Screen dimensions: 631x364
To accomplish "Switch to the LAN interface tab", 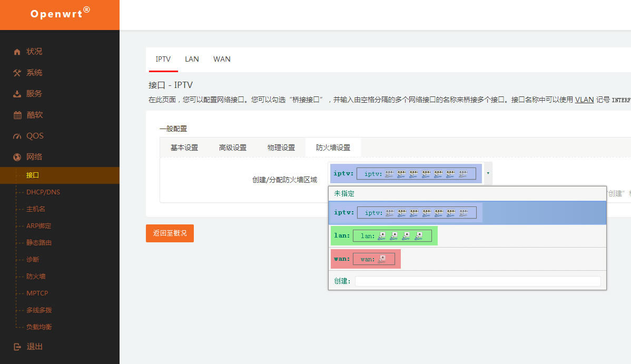I will coord(192,59).
